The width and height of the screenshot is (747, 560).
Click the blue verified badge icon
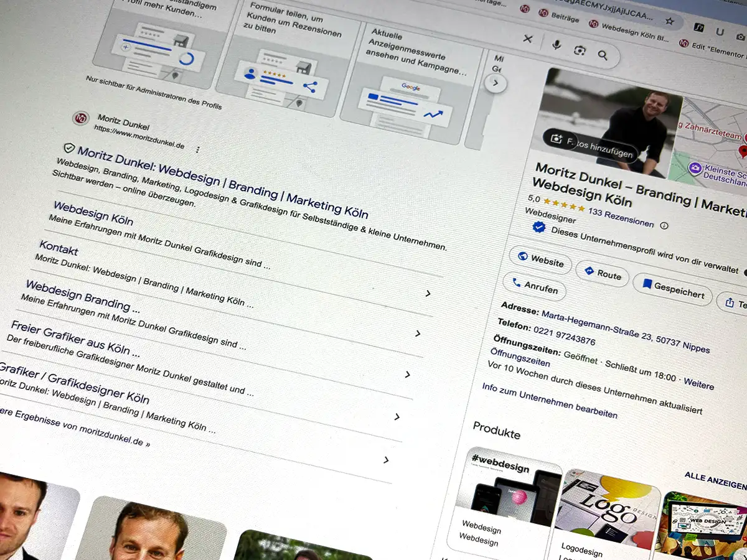539,228
